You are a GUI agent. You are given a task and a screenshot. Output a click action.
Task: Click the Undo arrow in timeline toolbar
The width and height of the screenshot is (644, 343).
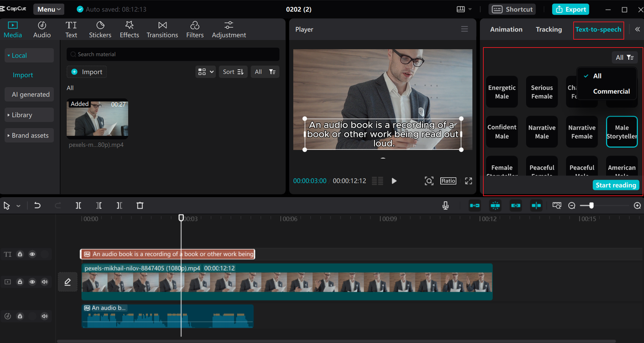coord(37,205)
